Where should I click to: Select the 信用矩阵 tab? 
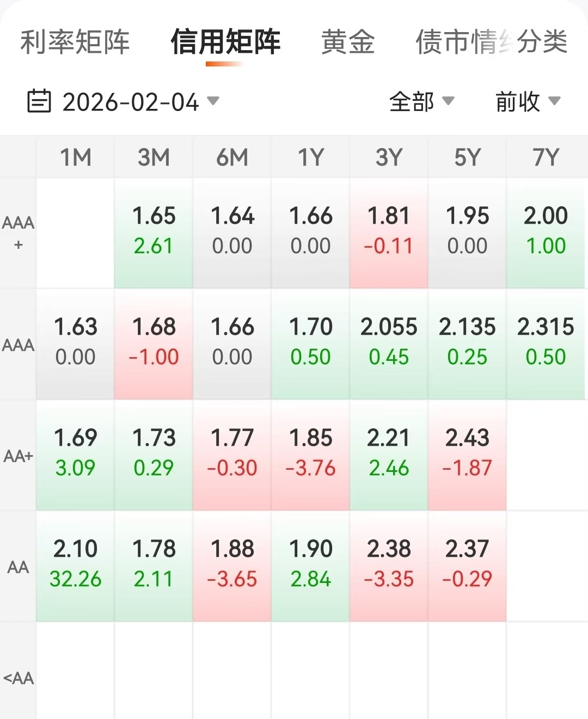[x=225, y=42]
